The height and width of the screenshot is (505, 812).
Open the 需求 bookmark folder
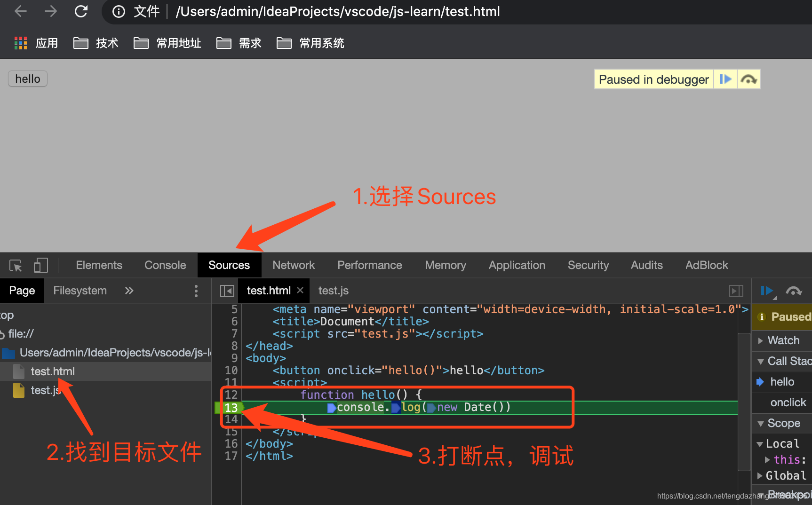pyautogui.click(x=239, y=43)
